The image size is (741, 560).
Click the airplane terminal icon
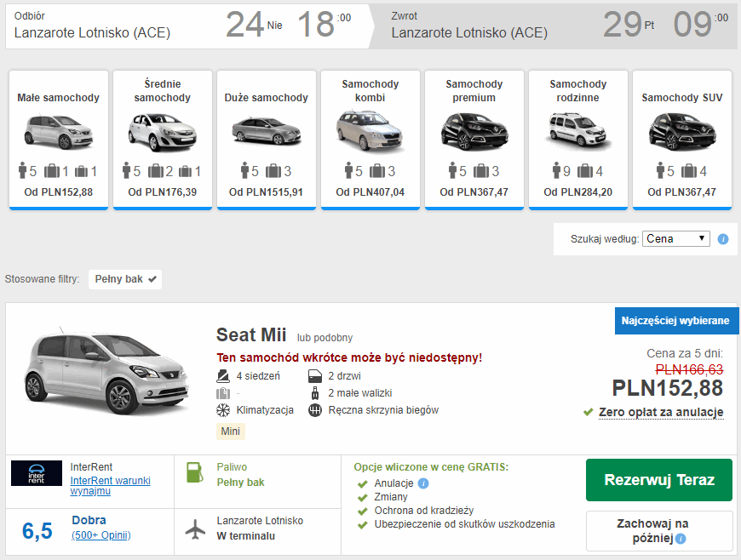195,529
